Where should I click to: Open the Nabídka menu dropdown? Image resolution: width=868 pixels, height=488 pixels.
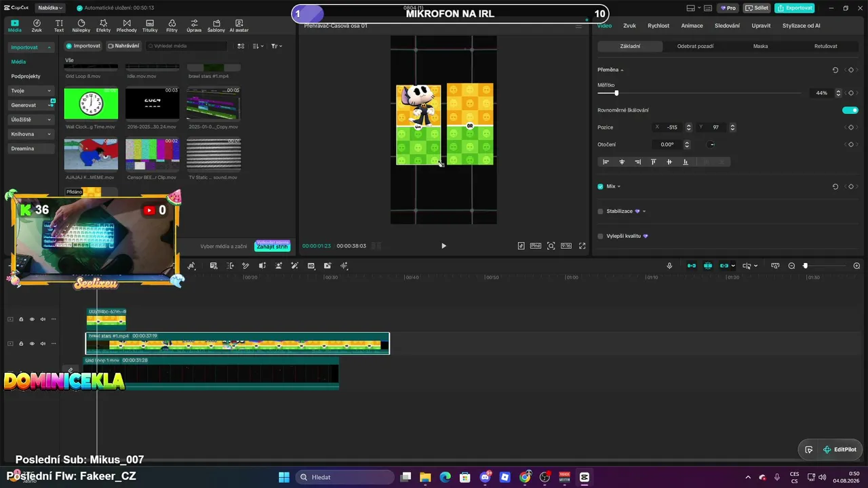coord(50,8)
